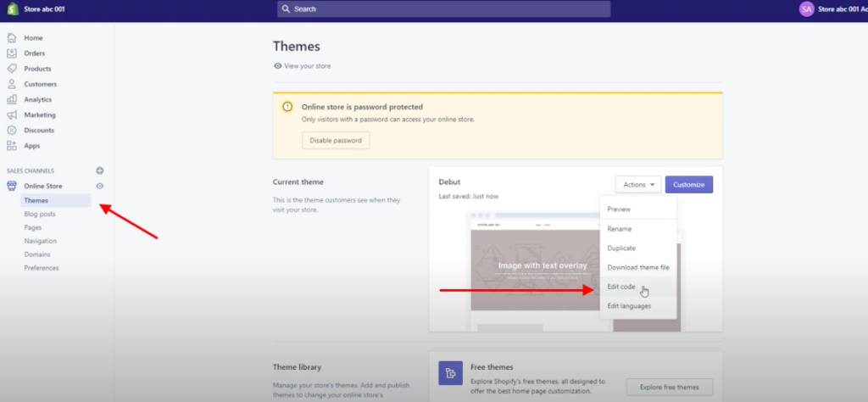Open Customers in the sidebar
Viewport: 868px width, 402px height.
pos(41,84)
